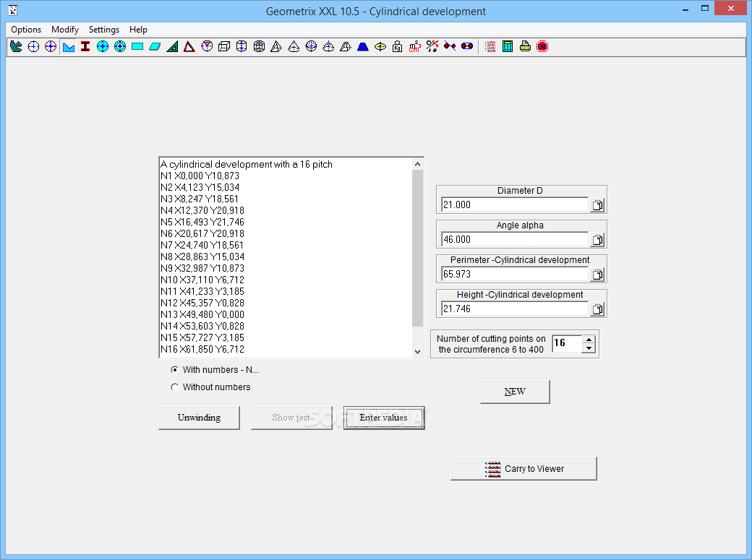752x560 pixels.
Task: Select the circle with triangle inscribed icon
Action: click(207, 46)
